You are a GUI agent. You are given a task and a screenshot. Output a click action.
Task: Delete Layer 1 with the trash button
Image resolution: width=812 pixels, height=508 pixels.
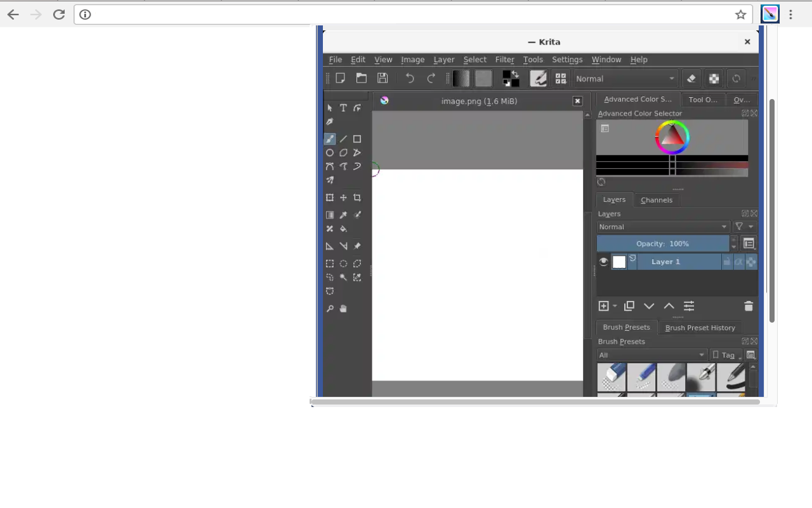point(748,306)
